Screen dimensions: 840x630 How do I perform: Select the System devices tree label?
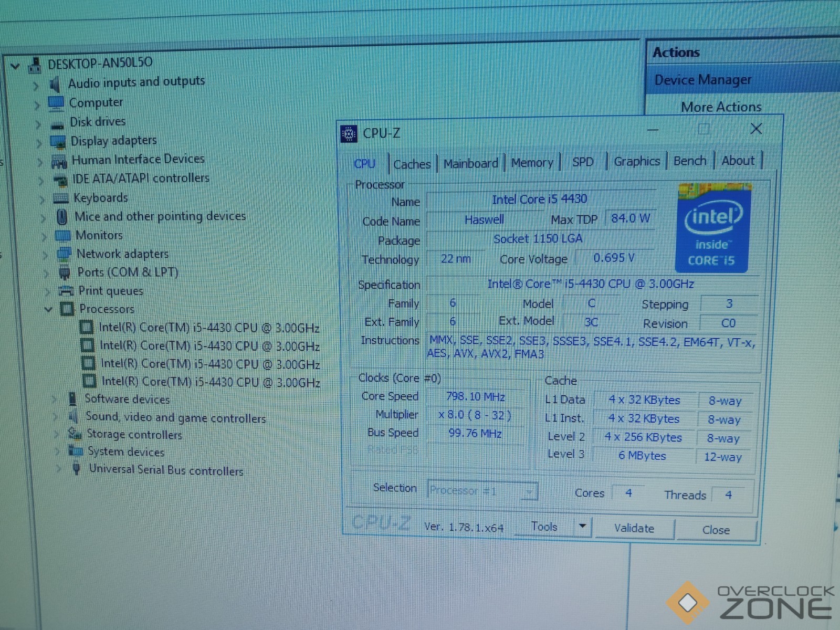tap(126, 451)
